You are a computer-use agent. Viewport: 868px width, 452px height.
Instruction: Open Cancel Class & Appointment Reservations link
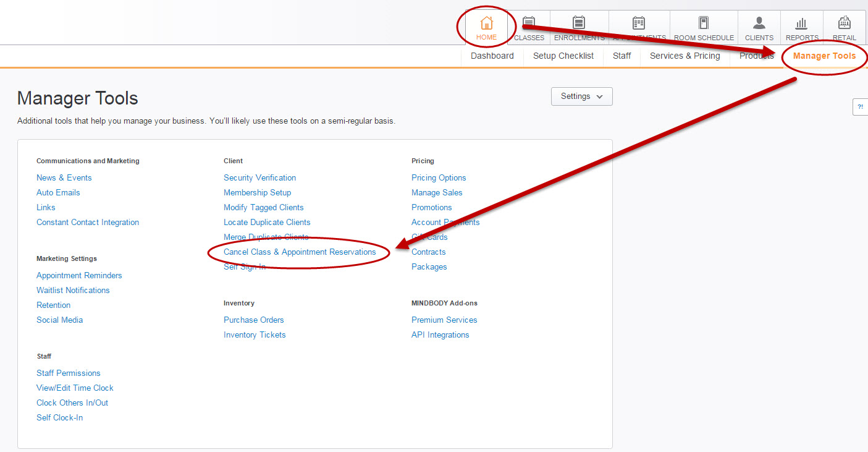point(300,252)
